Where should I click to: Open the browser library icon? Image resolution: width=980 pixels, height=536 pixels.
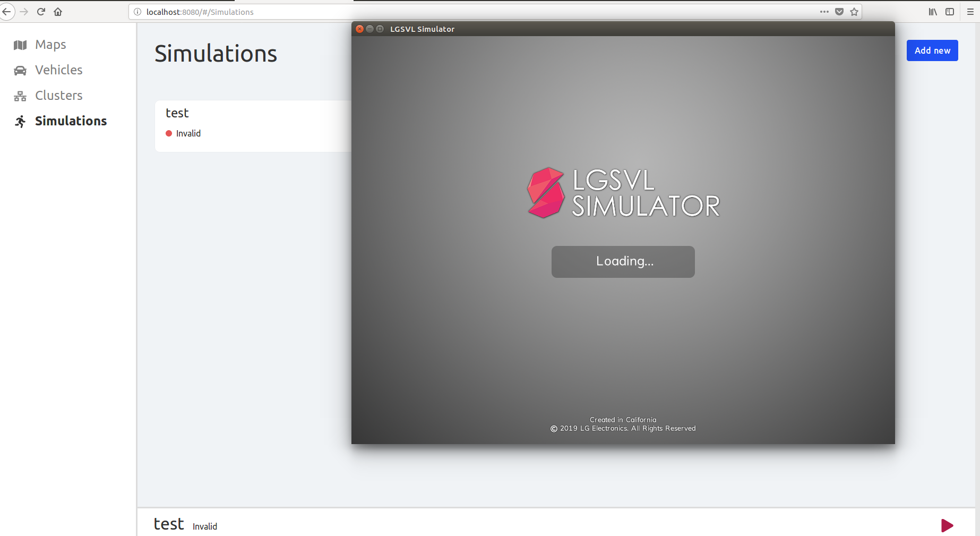pos(932,11)
